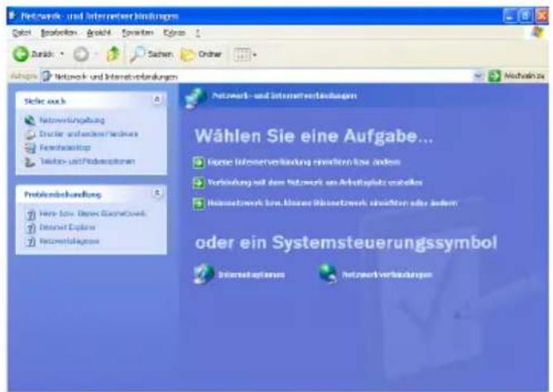The width and height of the screenshot is (553, 392).
Task: Open the Netzwerkdiagnose link
Action: (70, 241)
